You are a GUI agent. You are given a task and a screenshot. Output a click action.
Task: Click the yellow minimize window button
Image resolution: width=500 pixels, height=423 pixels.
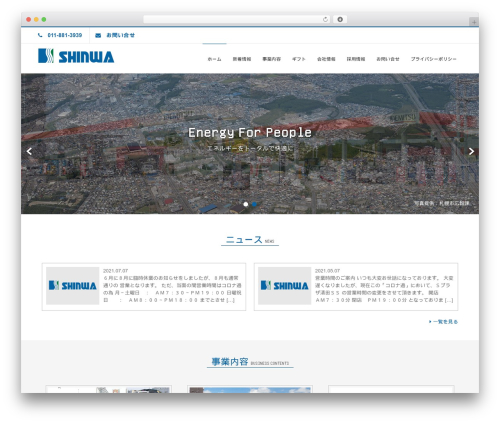pos(36,19)
